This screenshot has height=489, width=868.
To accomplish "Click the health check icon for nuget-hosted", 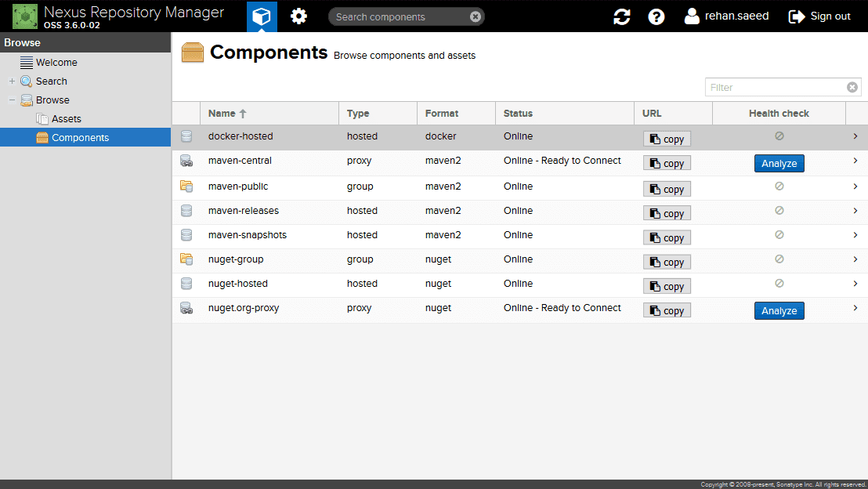I will pyautogui.click(x=779, y=283).
